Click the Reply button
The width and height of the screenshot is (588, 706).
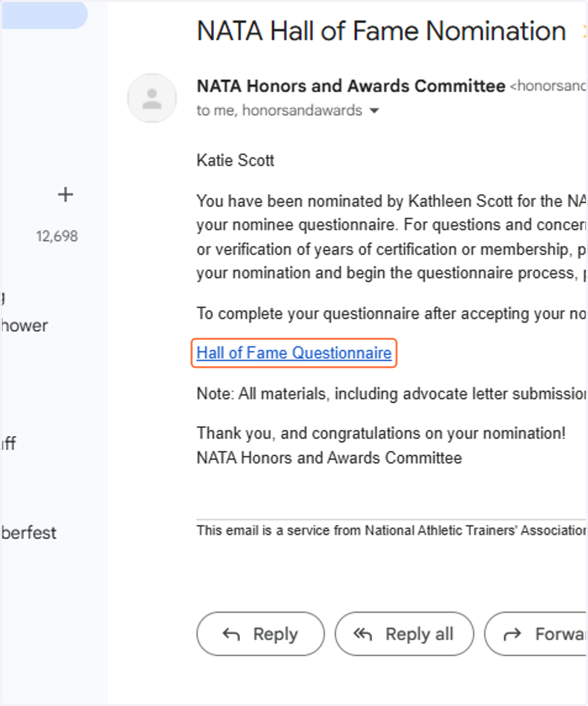pyautogui.click(x=261, y=633)
